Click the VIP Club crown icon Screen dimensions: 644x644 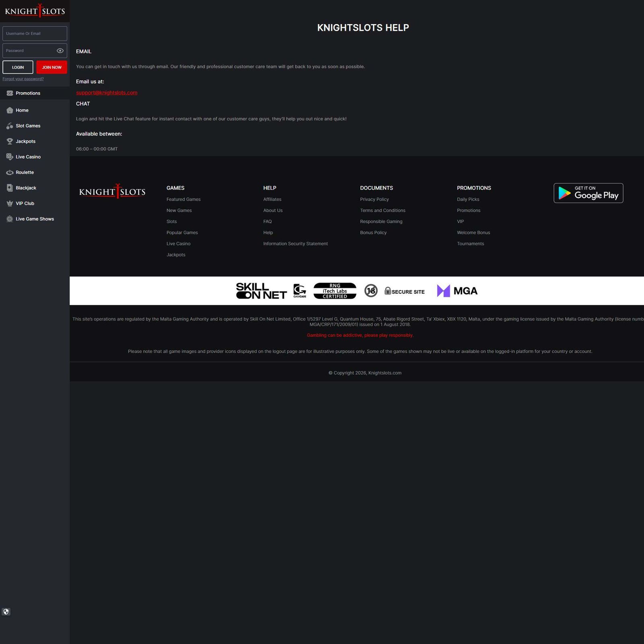pyautogui.click(x=10, y=203)
